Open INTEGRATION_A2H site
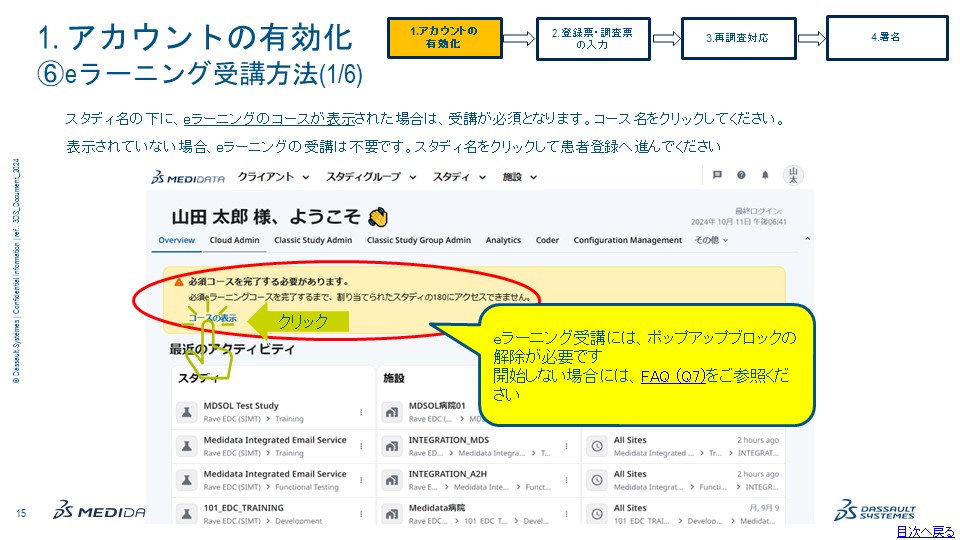 tap(448, 474)
